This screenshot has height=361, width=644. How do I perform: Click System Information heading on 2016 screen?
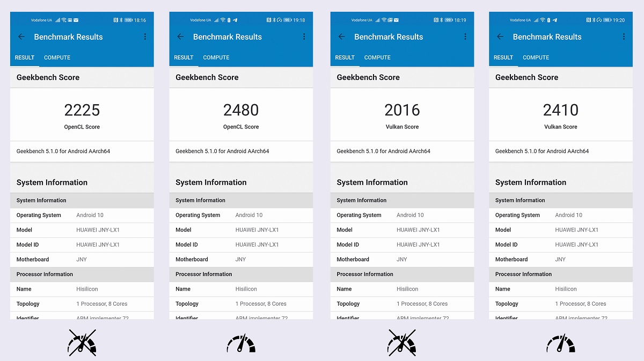click(372, 183)
